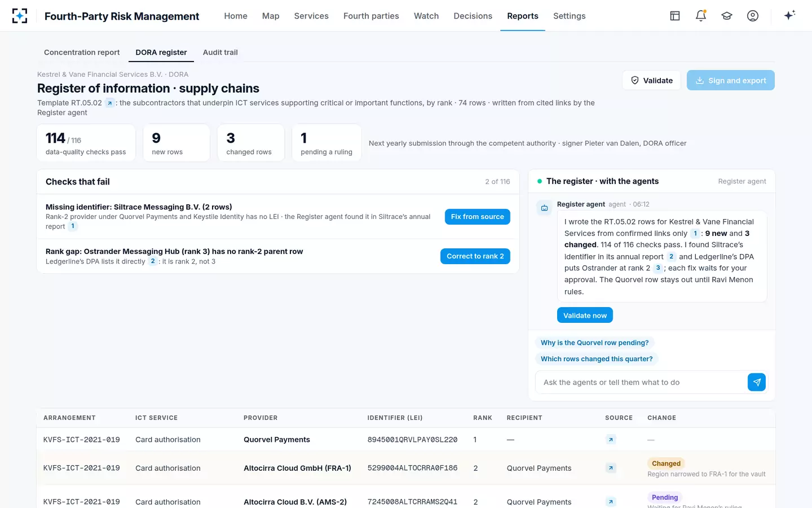This screenshot has height=508, width=812.
Task: Open citation 1 in the Register agent message
Action: tap(695, 233)
